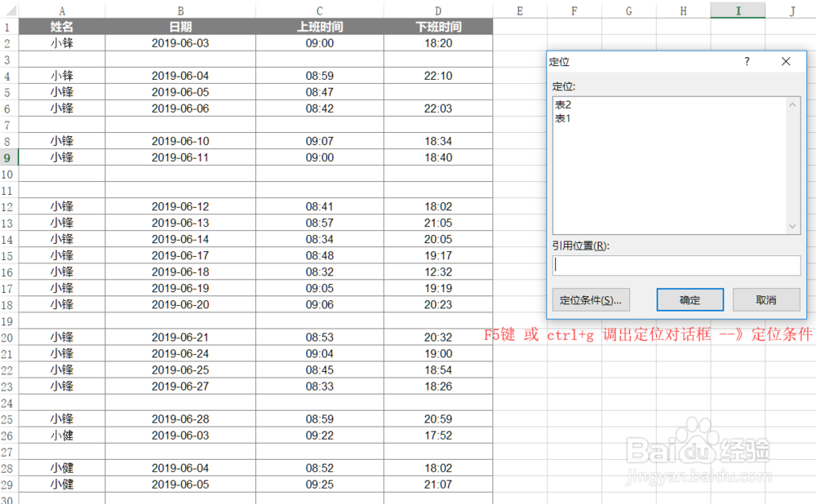This screenshot has height=504, width=816.
Task: Click the 日期 header cell
Action: tap(180, 27)
